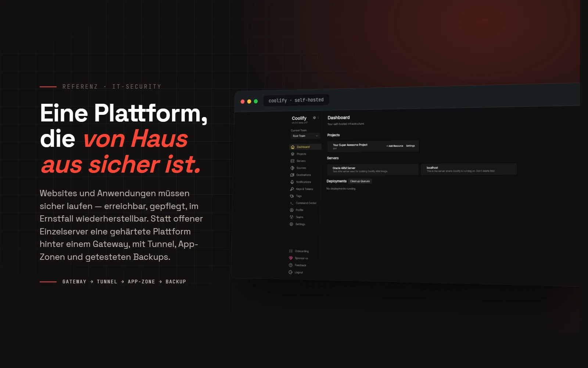Click the Logout arrow icon
Screen dimensions: 588x368
291,272
